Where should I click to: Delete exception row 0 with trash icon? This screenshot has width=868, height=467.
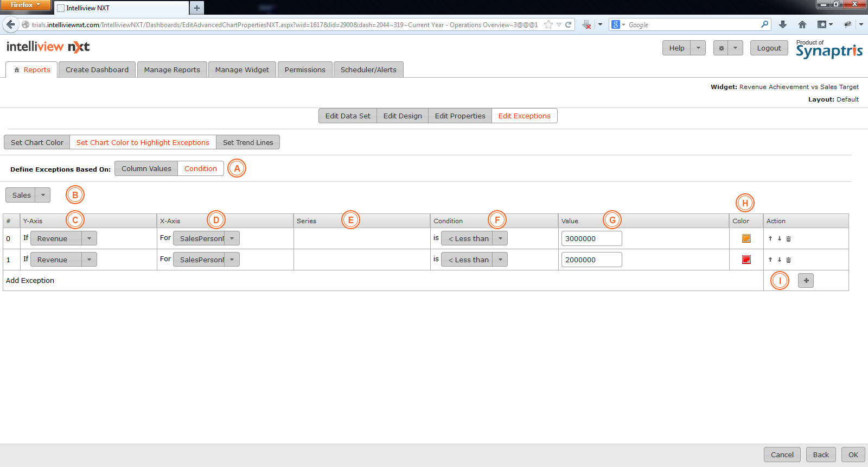click(x=788, y=239)
